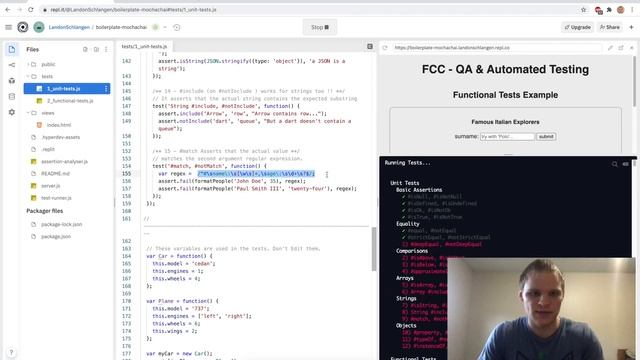Click the 'Running Tests...' console text

[x=407, y=163]
